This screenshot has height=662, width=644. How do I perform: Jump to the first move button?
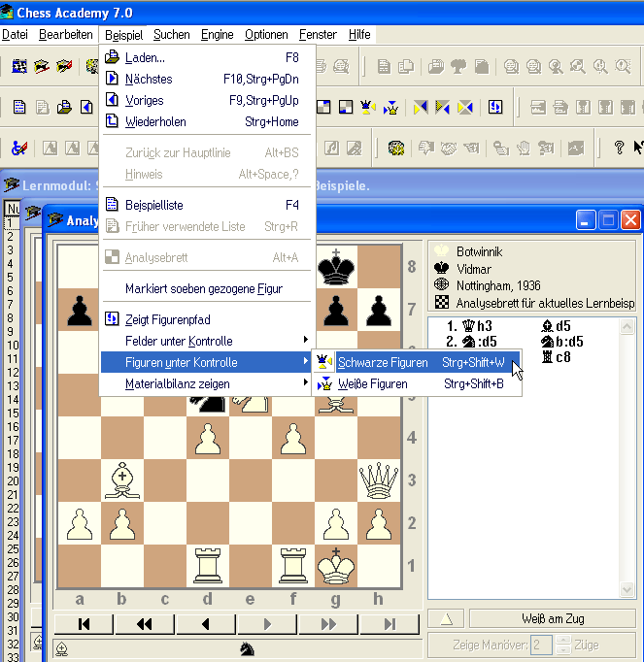84,623
